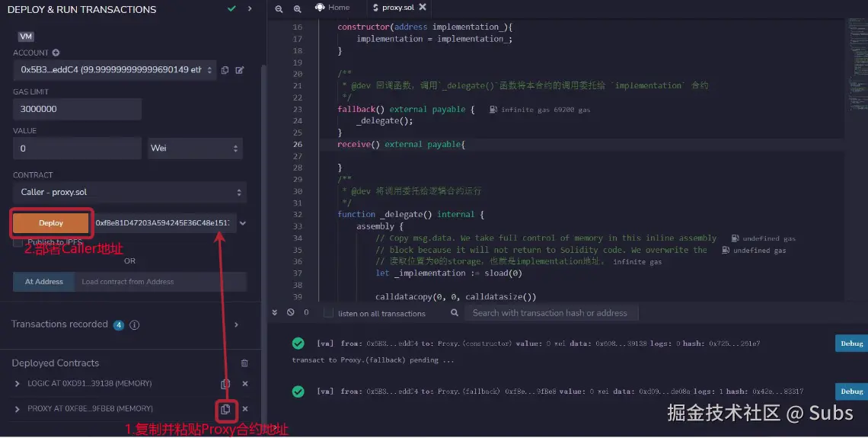Viewport: 868px width, 438px height.
Task: Open the Account address dropdown
Action: pos(114,70)
